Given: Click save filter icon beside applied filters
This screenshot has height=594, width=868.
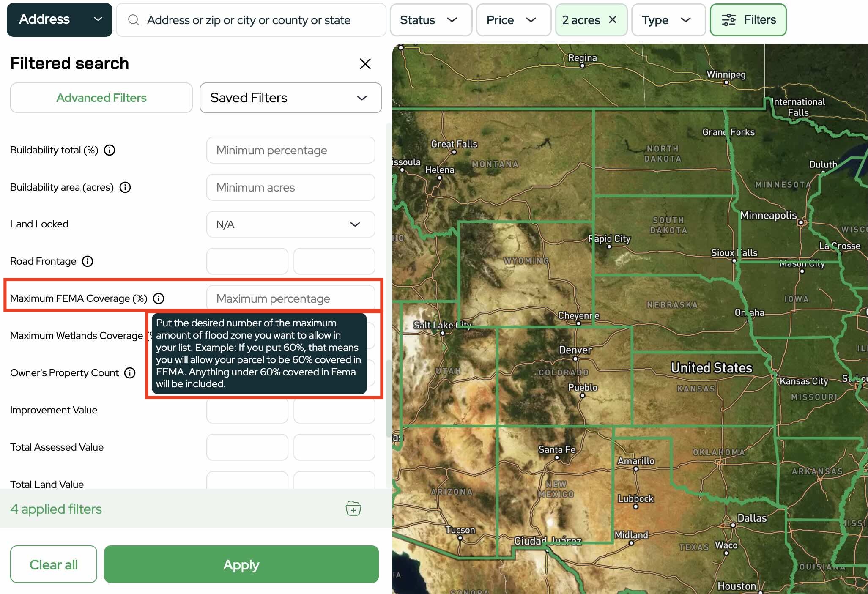Looking at the screenshot, I should pyautogui.click(x=353, y=508).
